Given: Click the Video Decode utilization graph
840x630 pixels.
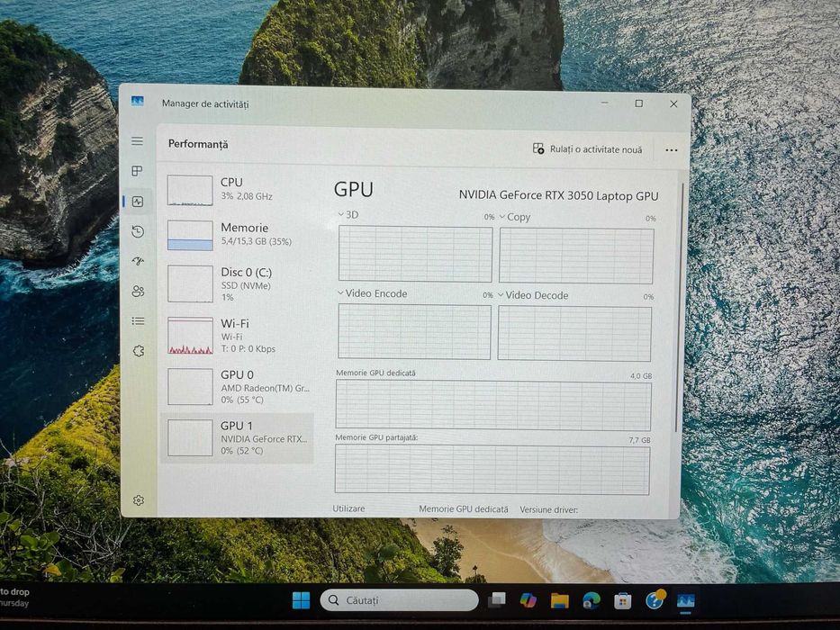Looking at the screenshot, I should (574, 334).
